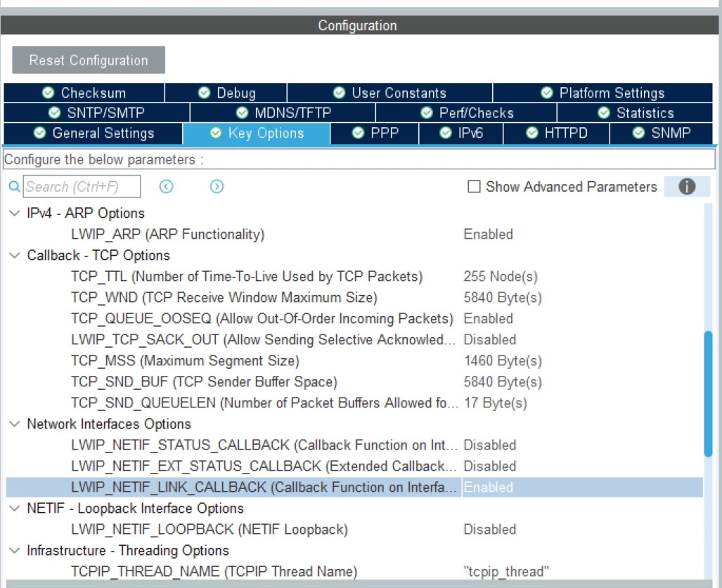This screenshot has width=722, height=588.
Task: Select TCP_SND_QUEUELEN parameter row
Action: (354, 403)
